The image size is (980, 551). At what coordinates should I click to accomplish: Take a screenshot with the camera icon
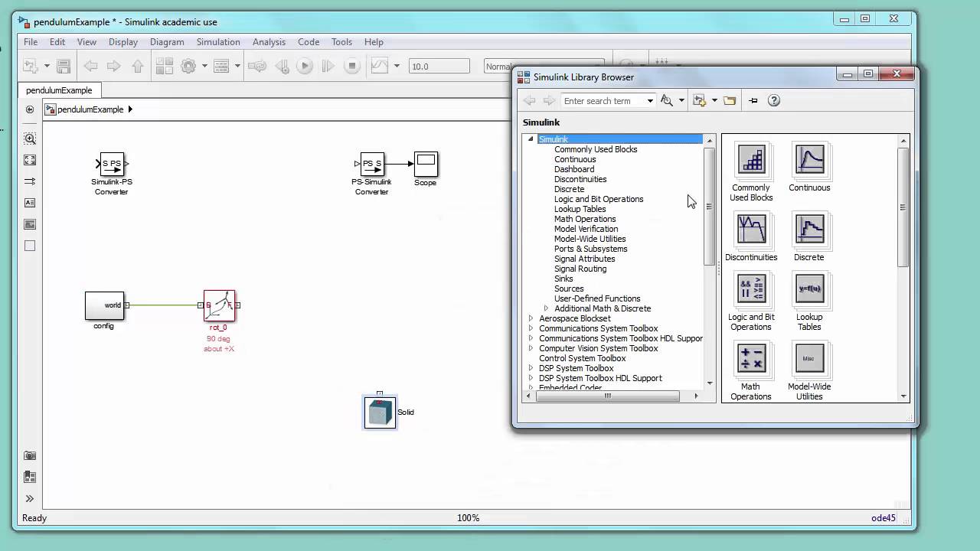click(x=30, y=455)
